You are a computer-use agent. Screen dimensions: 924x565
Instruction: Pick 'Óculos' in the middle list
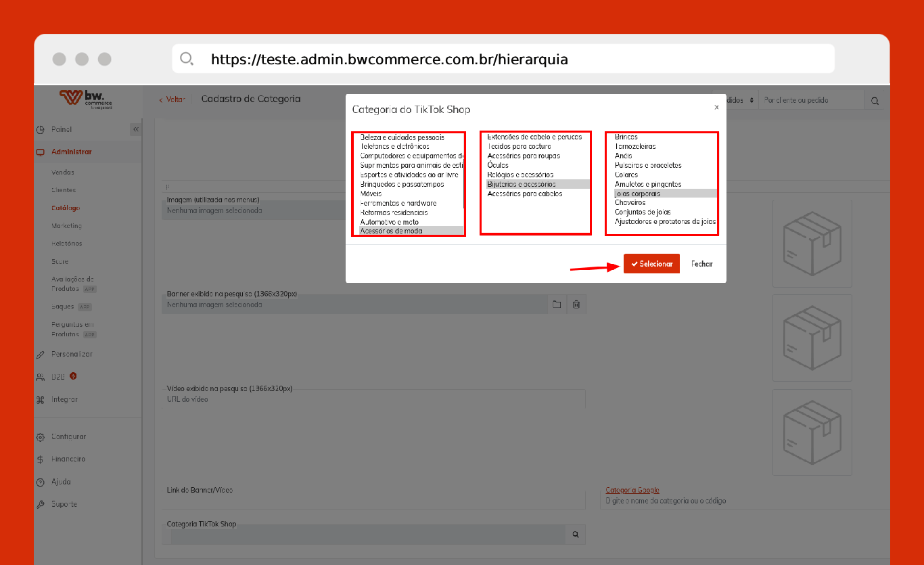(498, 165)
